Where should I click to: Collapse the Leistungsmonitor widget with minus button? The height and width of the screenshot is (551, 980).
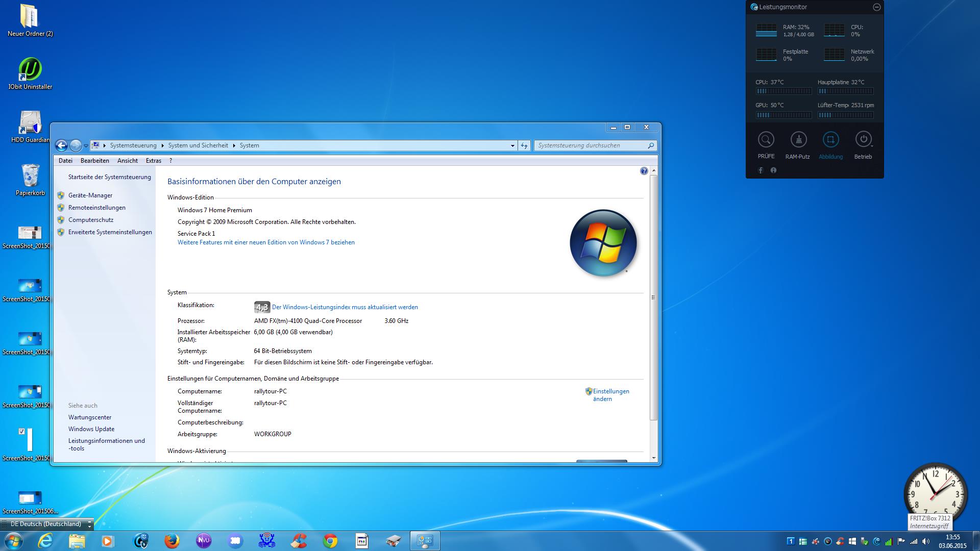pos(876,7)
